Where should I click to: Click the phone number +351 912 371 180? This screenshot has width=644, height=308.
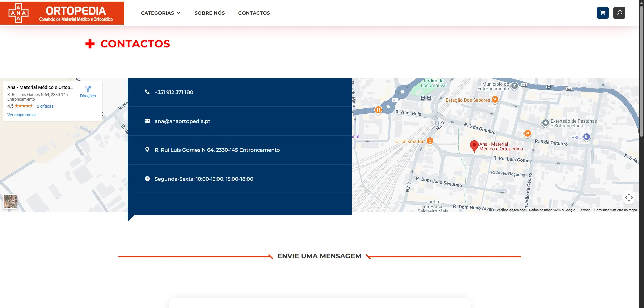(x=174, y=92)
